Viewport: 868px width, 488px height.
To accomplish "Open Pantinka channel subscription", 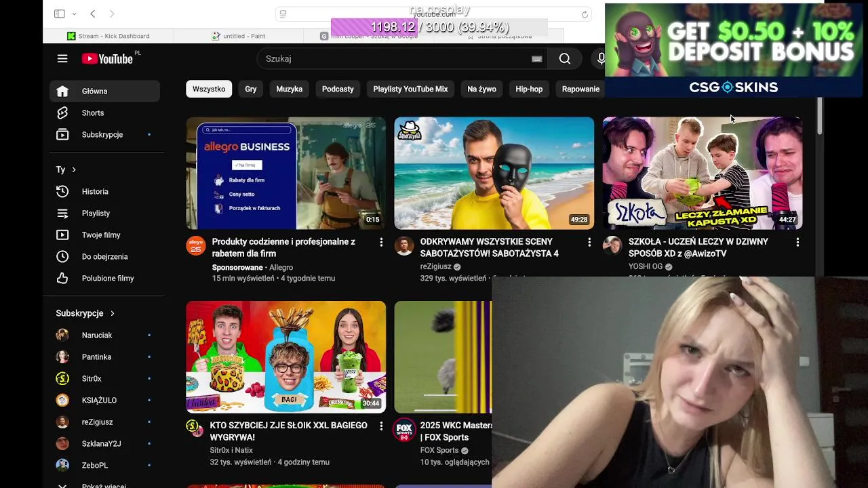I will pos(104,357).
